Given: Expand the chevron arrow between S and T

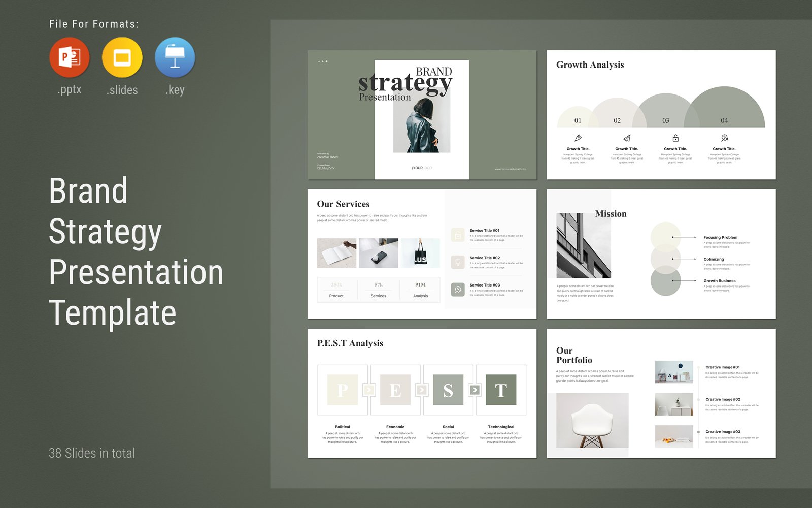Looking at the screenshot, I should (x=474, y=389).
